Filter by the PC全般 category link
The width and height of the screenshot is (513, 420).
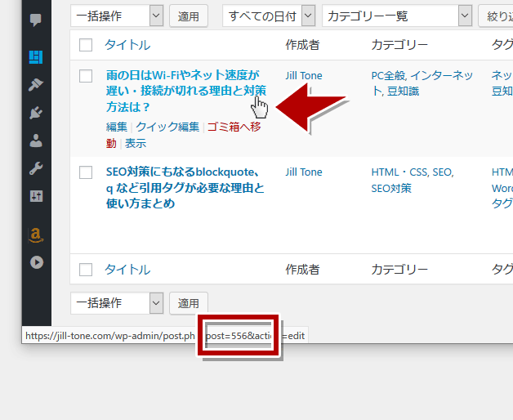[x=389, y=76]
